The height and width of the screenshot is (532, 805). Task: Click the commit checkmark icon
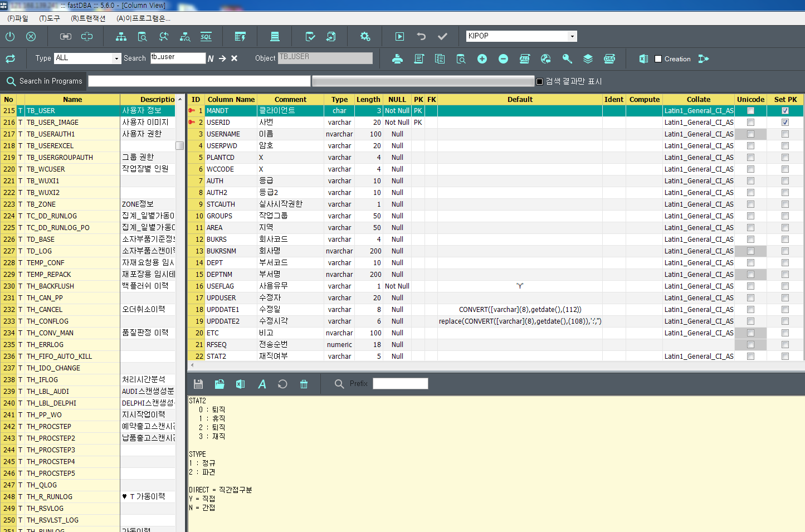[442, 36]
